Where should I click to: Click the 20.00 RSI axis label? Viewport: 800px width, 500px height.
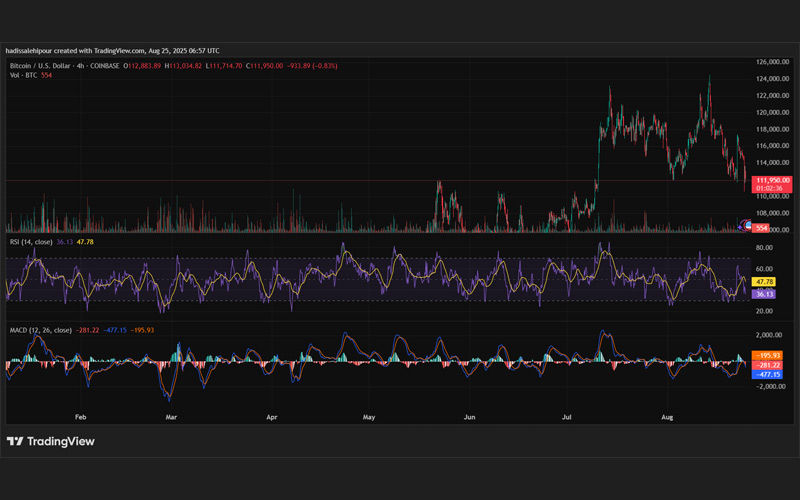pos(764,311)
